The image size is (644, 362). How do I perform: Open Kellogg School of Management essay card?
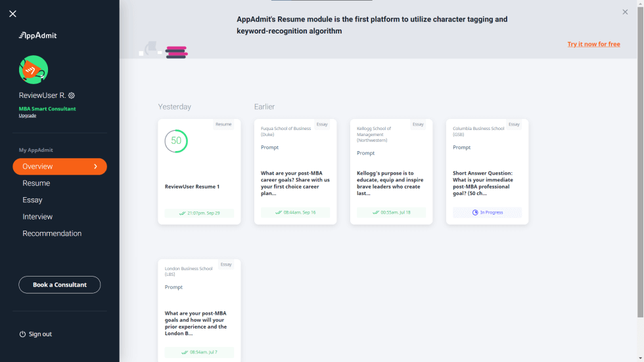pyautogui.click(x=392, y=171)
